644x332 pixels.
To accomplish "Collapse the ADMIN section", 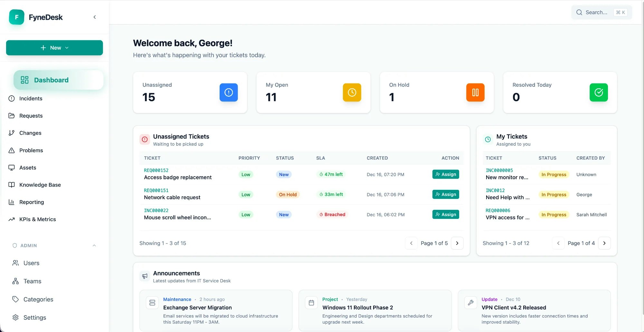I will coord(94,245).
